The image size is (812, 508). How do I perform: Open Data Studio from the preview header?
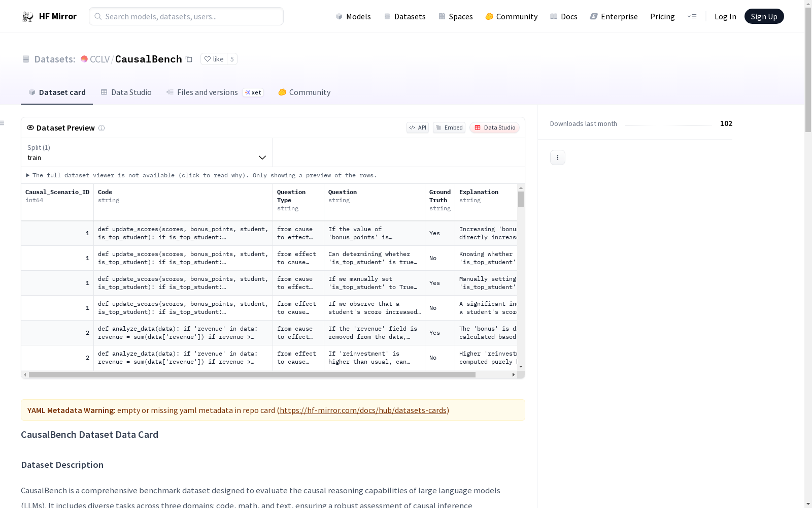point(494,128)
